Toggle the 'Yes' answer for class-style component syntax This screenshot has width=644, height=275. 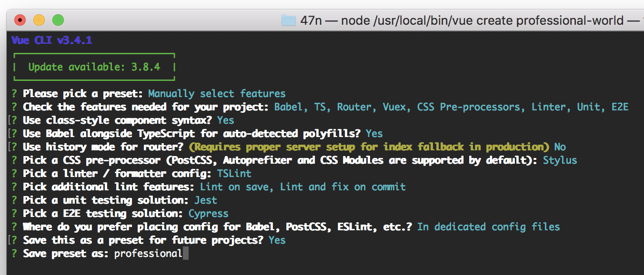225,120
